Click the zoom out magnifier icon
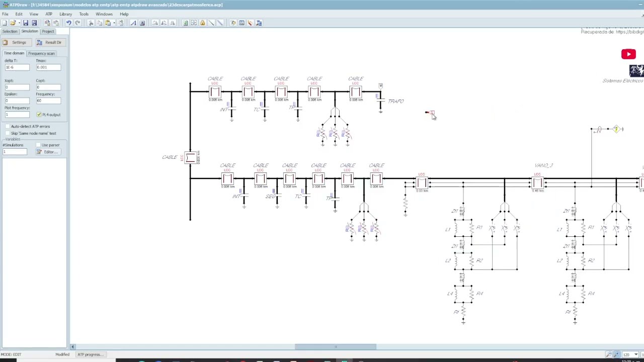The width and height of the screenshot is (644, 362). point(609,354)
